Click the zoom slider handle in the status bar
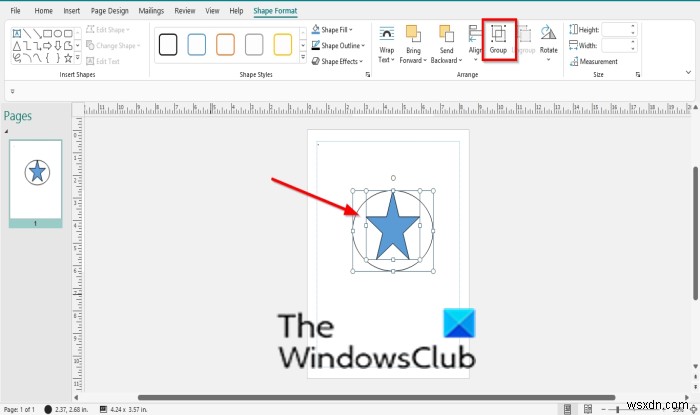The image size is (700, 415). coord(617,409)
